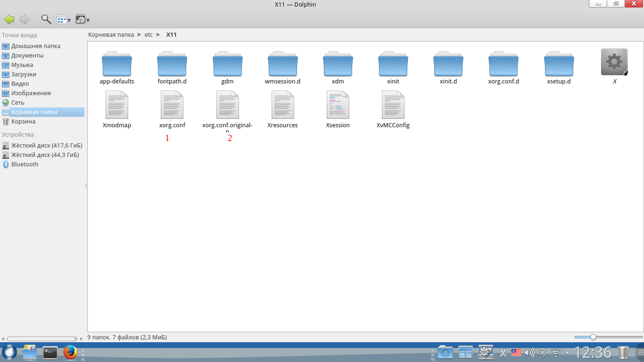644x362 pixels.
Task: Open Корзина in the sidebar
Action: click(23, 122)
